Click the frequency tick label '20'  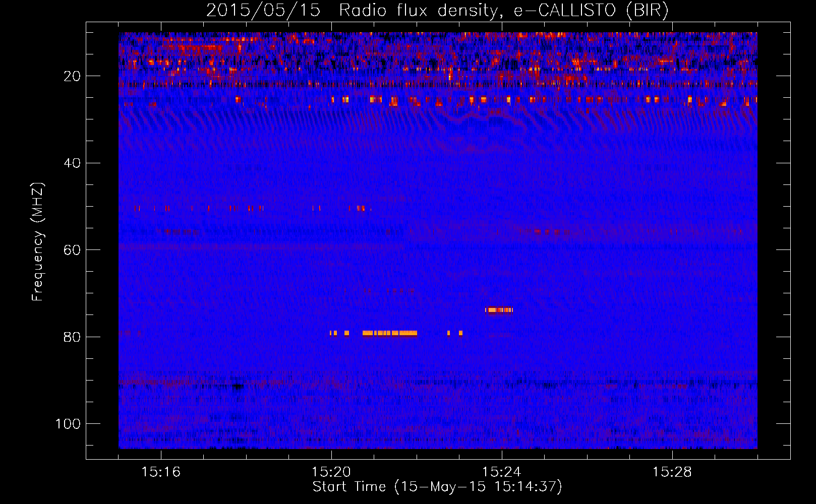click(73, 76)
